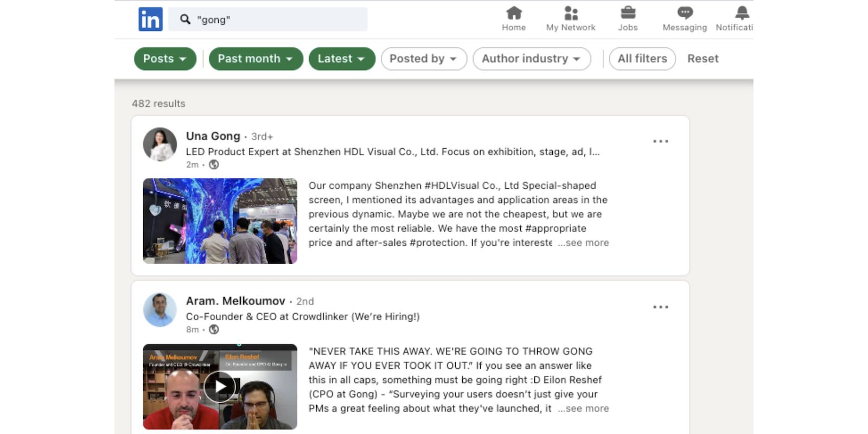868x434 pixels.
Task: Click Una Gong's headline about Shenzhen HDL Visual
Action: tap(393, 152)
